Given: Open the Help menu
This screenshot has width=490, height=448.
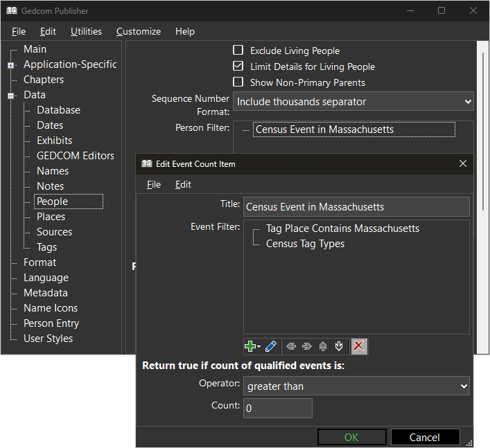Looking at the screenshot, I should [x=185, y=32].
